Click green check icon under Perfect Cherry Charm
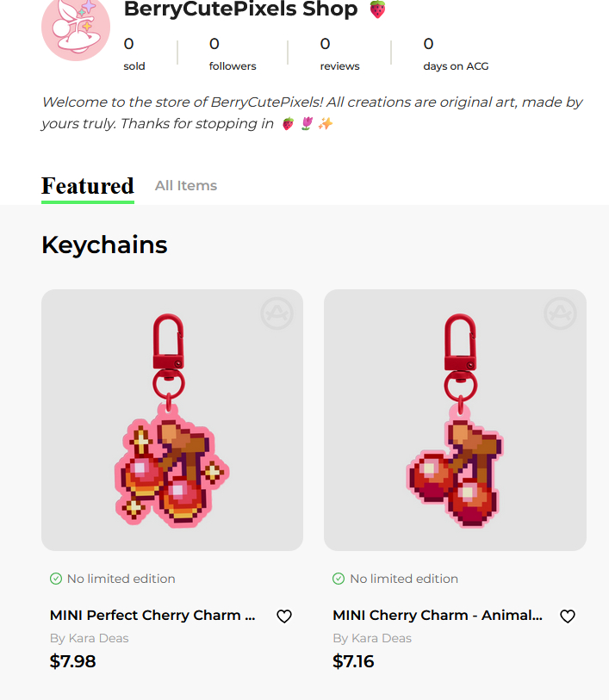Screen dimensions: 609x700 (56, 579)
